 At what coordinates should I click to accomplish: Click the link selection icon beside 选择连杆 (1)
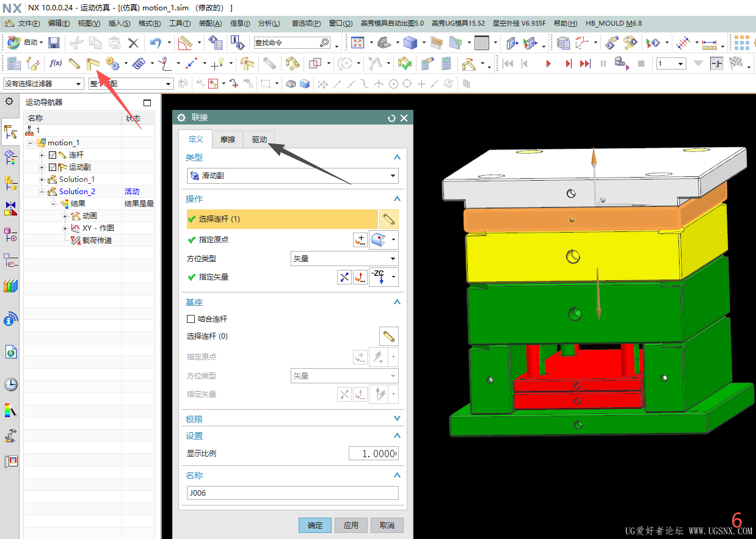(x=388, y=219)
